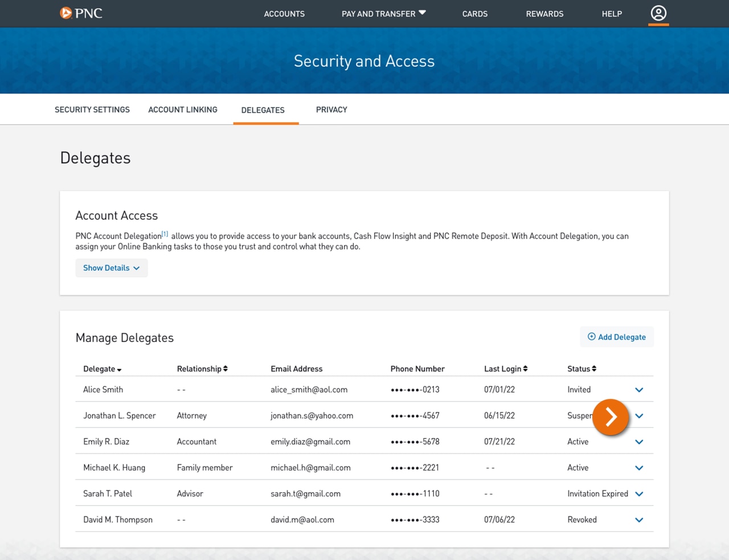729x560 pixels.
Task: Open the Privacy tab
Action: pos(331,109)
